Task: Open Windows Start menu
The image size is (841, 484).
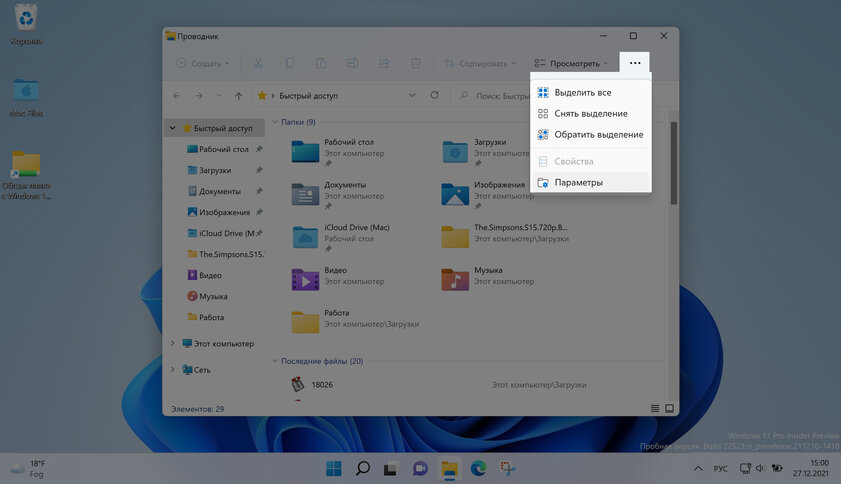Action: coord(334,468)
